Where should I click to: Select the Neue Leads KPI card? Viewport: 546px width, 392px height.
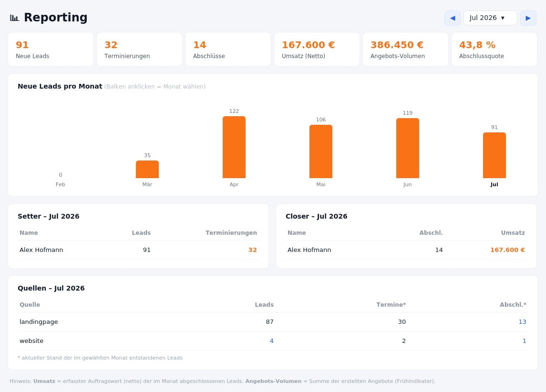click(51, 50)
